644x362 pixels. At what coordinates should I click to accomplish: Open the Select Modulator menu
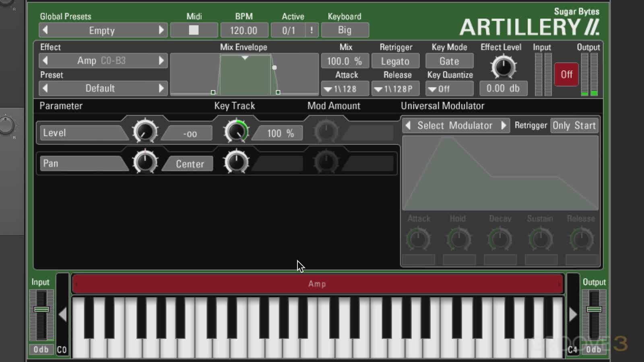coord(455,125)
